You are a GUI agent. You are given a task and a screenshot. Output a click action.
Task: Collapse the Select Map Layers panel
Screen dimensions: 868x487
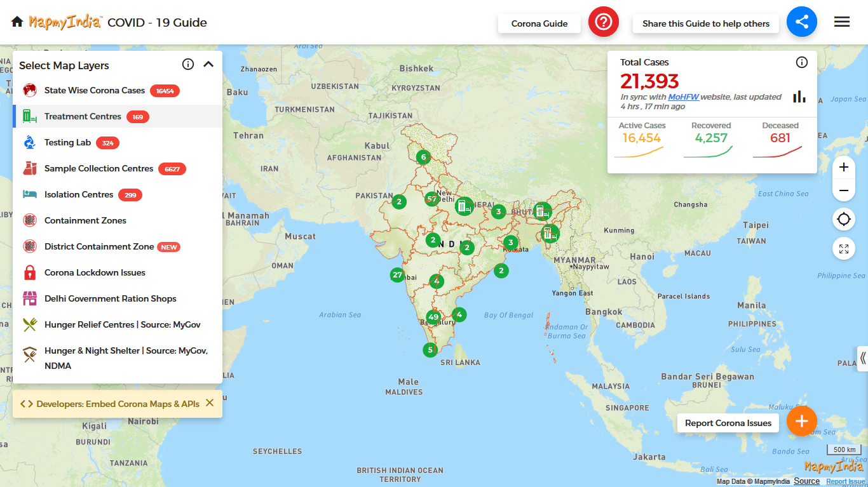point(208,64)
